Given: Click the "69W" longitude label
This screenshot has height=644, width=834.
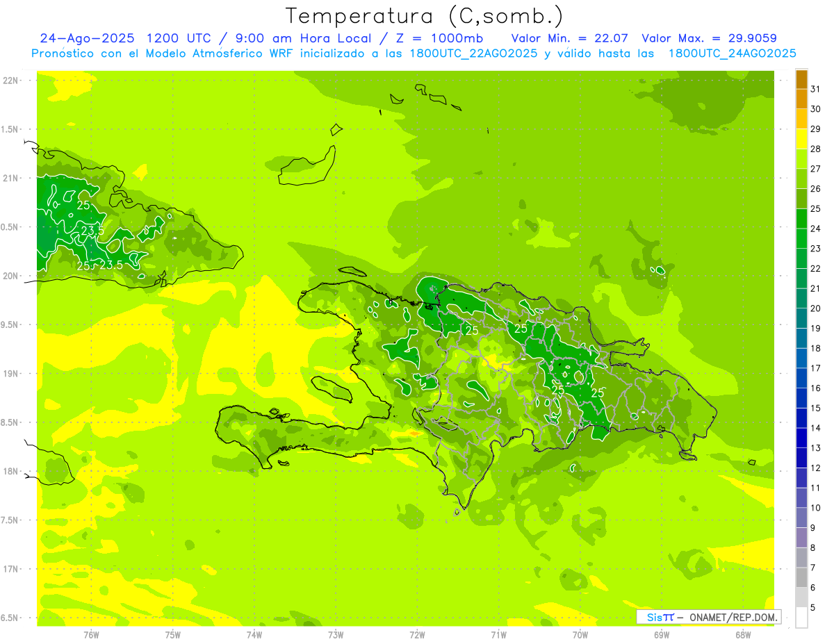Looking at the screenshot, I should click(662, 634).
